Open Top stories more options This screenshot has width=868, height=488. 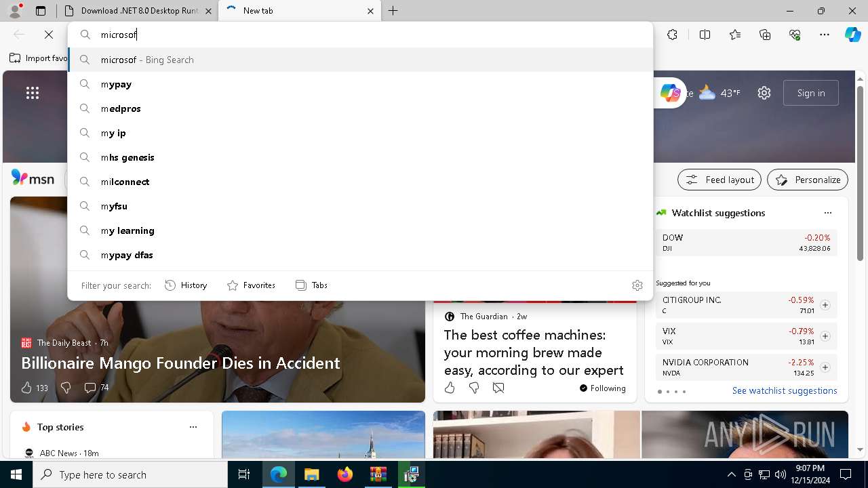point(193,427)
